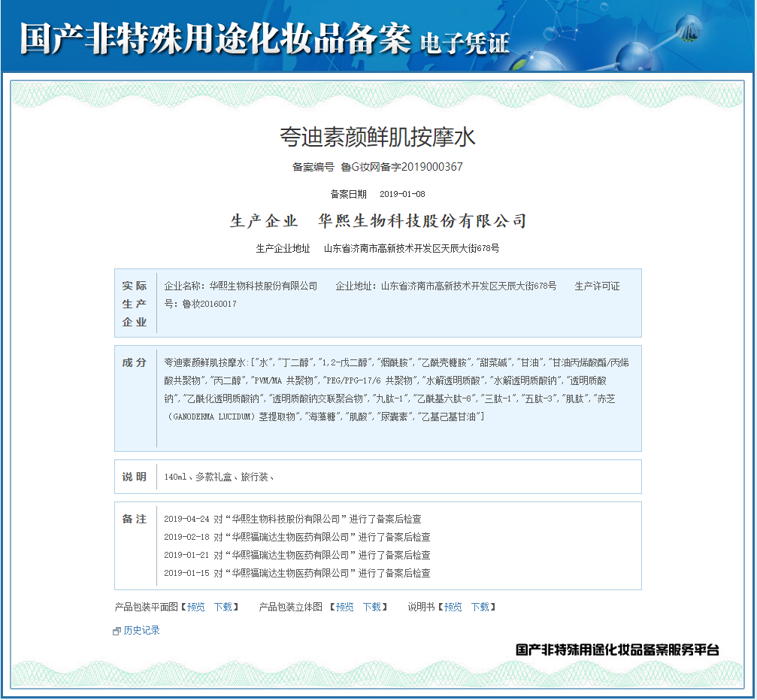
Task: Preview the 产品包装立体图
Action: pyautogui.click(x=344, y=607)
